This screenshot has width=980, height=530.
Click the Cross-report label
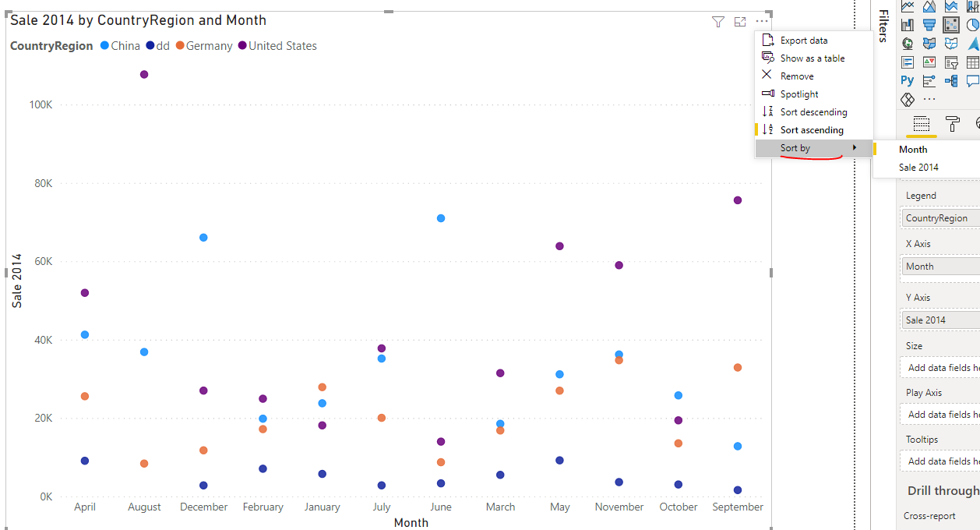[929, 516]
